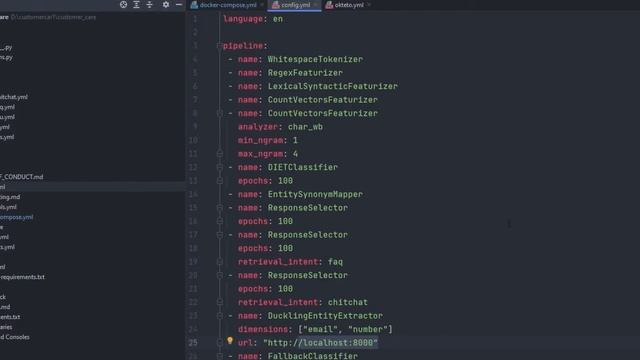Click fold end marker on max_ngram line

(220, 153)
